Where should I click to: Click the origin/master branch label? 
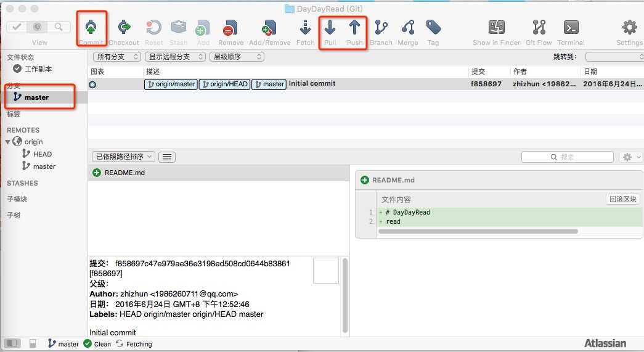pyautogui.click(x=171, y=84)
